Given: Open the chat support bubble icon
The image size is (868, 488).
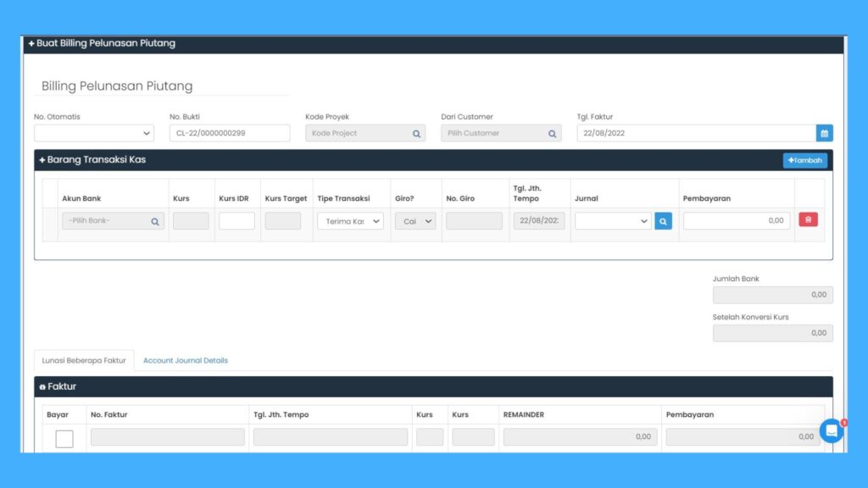Looking at the screenshot, I should tap(832, 430).
